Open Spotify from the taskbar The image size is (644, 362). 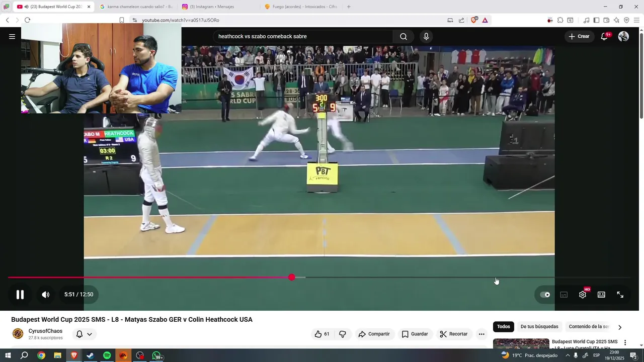107,355
